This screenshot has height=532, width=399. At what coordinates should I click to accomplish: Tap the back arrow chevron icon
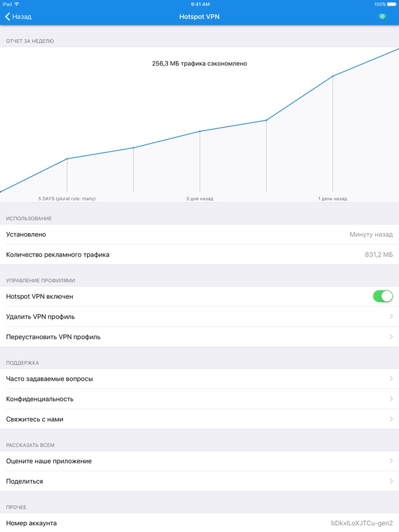coord(7,17)
